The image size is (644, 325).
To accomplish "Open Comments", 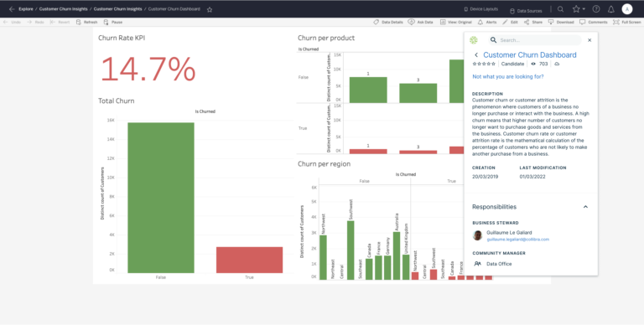I will point(594,22).
